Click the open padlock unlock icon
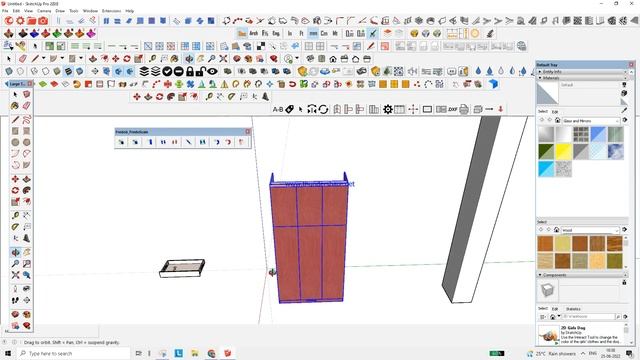The width and height of the screenshot is (640, 360). click(x=200, y=71)
